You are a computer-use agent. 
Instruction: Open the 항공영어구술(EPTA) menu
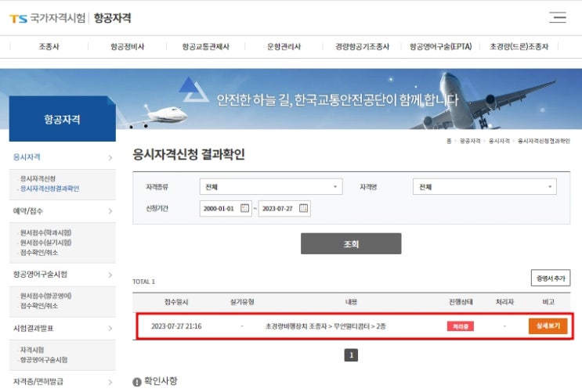pos(440,47)
